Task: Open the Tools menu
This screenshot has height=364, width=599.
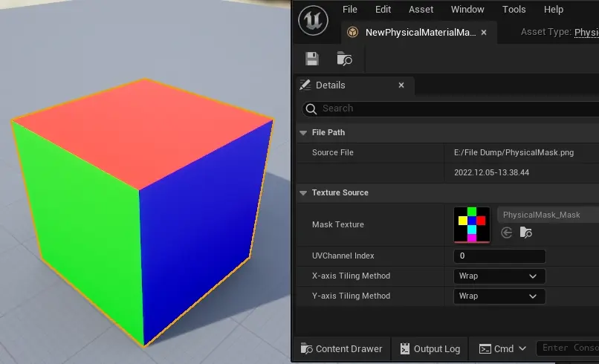Action: coord(514,9)
